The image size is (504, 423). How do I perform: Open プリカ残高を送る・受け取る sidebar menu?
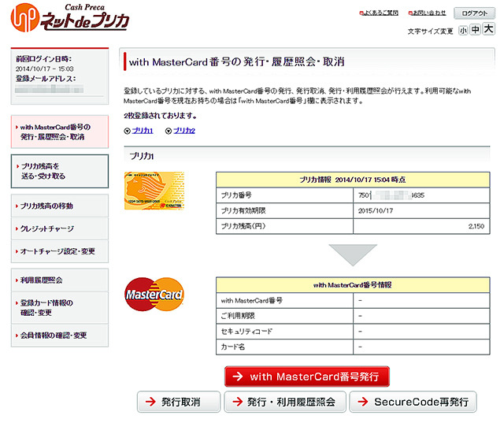pos(60,171)
